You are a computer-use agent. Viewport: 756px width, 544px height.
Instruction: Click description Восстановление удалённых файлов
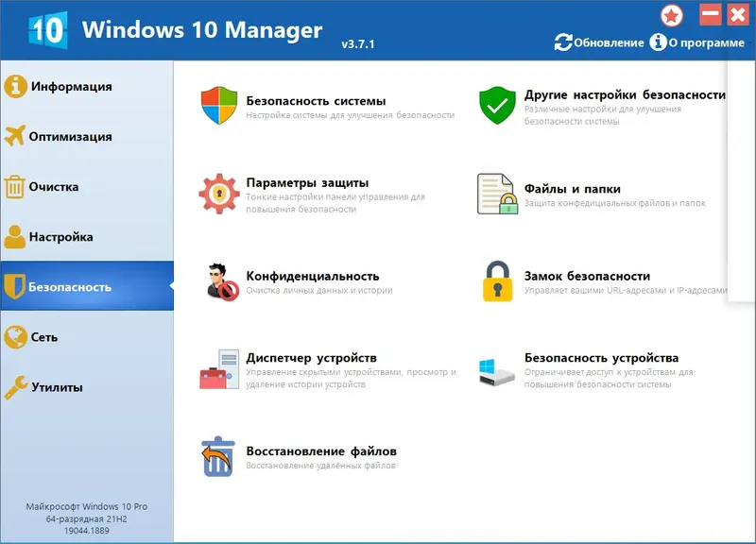[x=320, y=466]
